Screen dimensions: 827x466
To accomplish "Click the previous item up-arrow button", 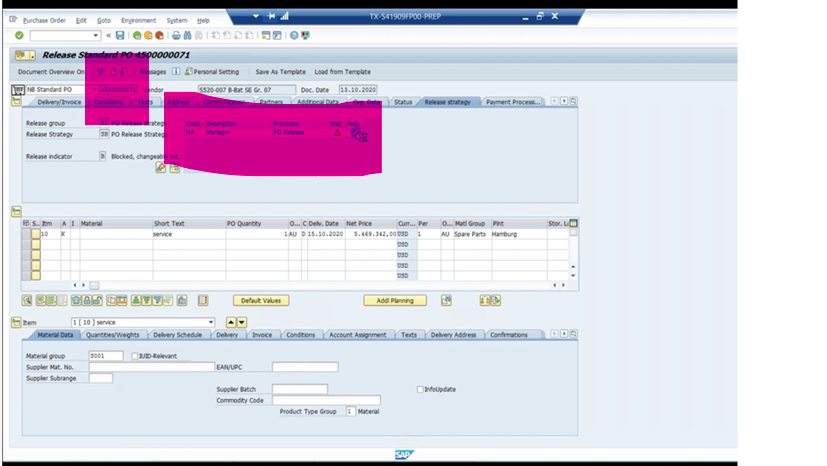I will coord(231,322).
